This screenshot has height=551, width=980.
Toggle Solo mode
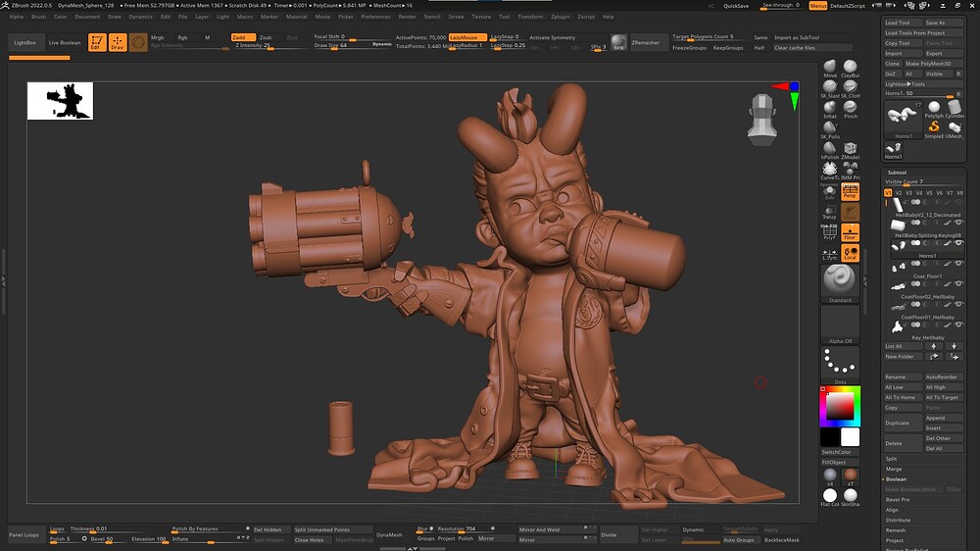click(x=830, y=191)
